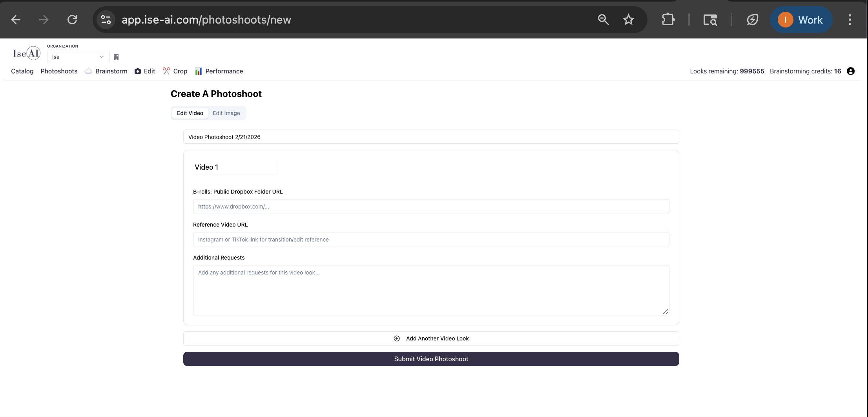The width and height of the screenshot is (868, 417).
Task: Open the Work profile switcher
Action: [x=801, y=19]
